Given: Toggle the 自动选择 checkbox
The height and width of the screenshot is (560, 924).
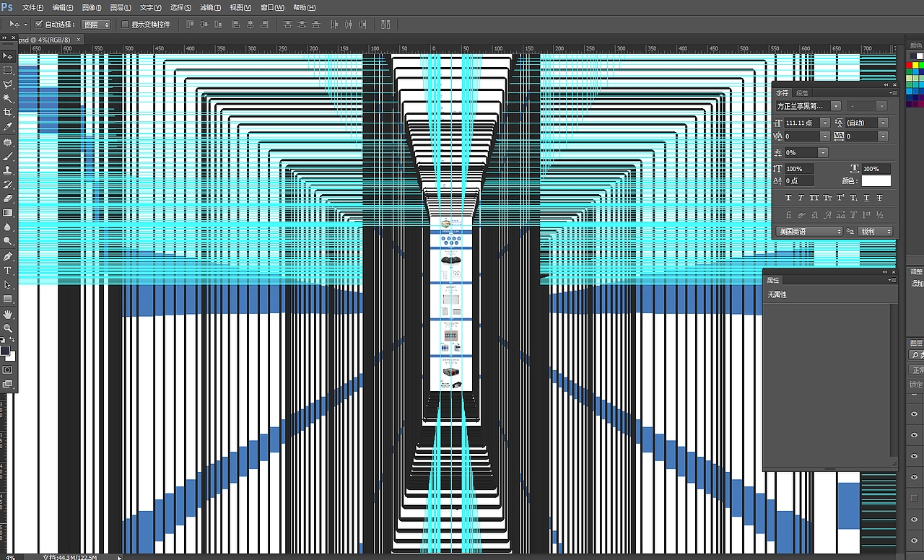Looking at the screenshot, I should [x=39, y=25].
